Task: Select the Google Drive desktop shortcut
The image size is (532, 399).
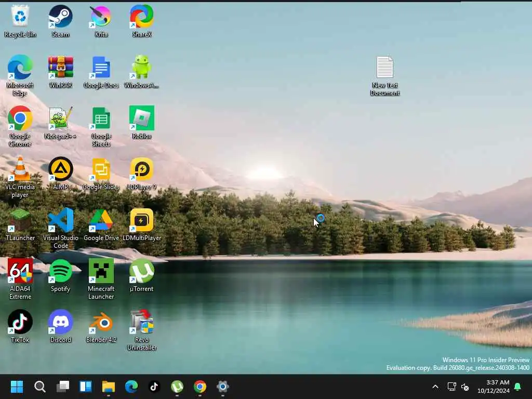Action: tap(101, 224)
